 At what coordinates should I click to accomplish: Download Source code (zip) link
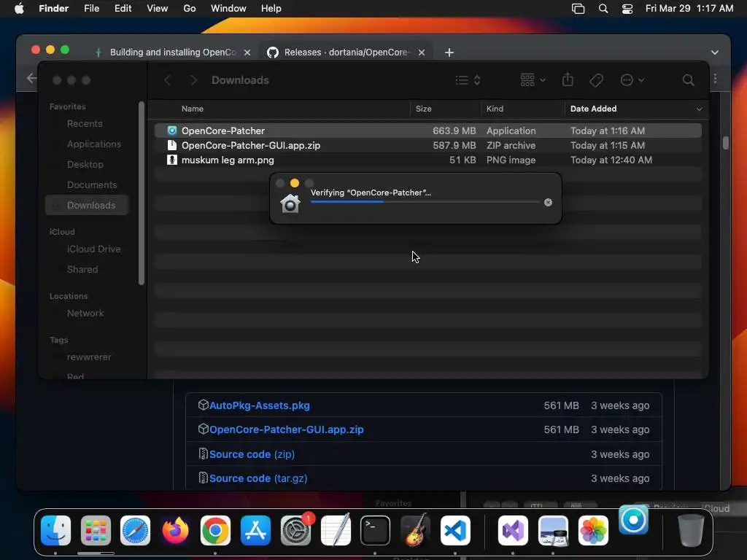[252, 454]
